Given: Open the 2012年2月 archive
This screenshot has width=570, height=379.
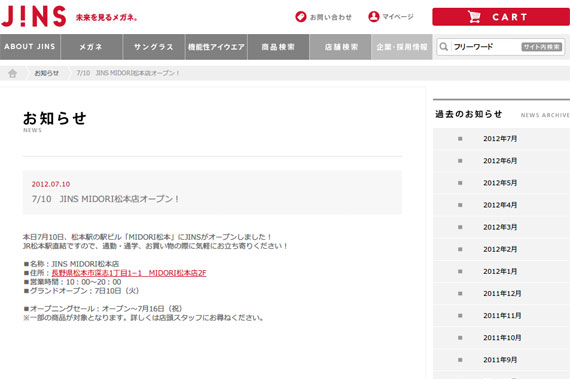Looking at the screenshot, I should click(501, 250).
